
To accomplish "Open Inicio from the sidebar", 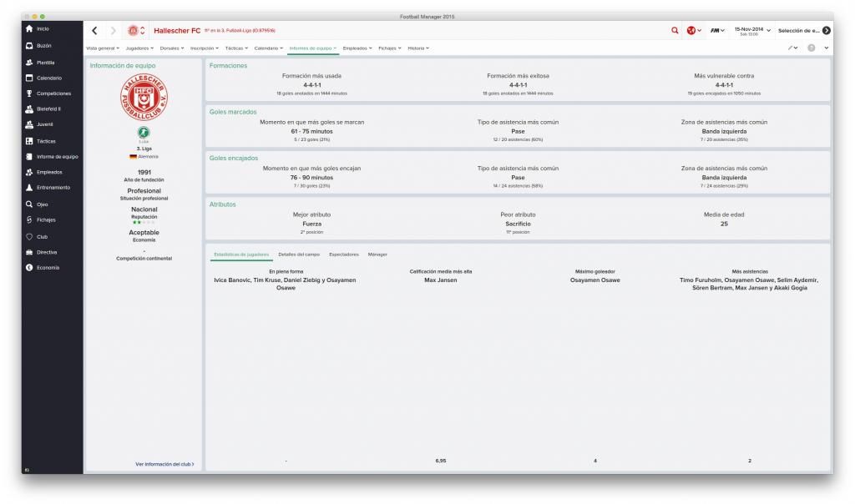I will 43,29.
